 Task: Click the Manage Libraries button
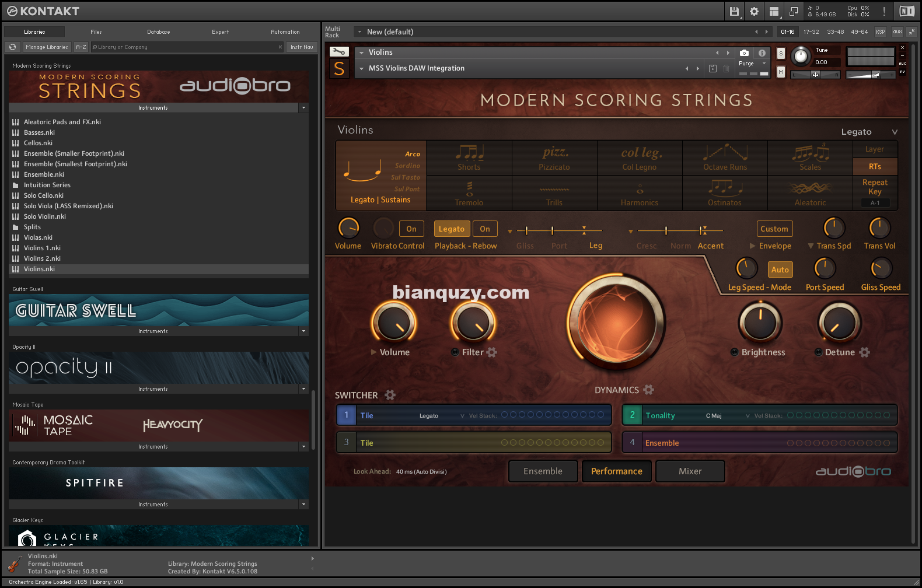[x=47, y=47]
